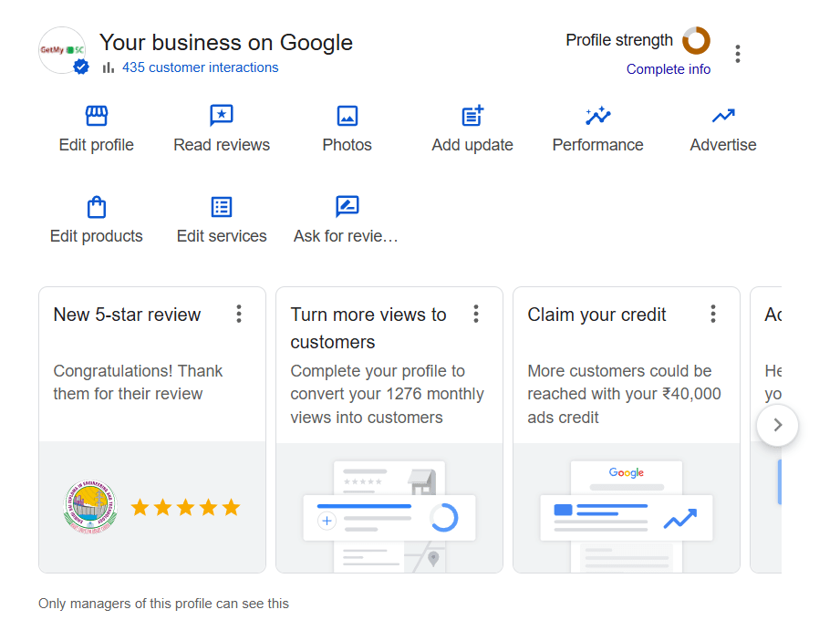The image size is (840, 620).
Task: Open the Performance sparkle-chart icon
Action: pyautogui.click(x=598, y=115)
